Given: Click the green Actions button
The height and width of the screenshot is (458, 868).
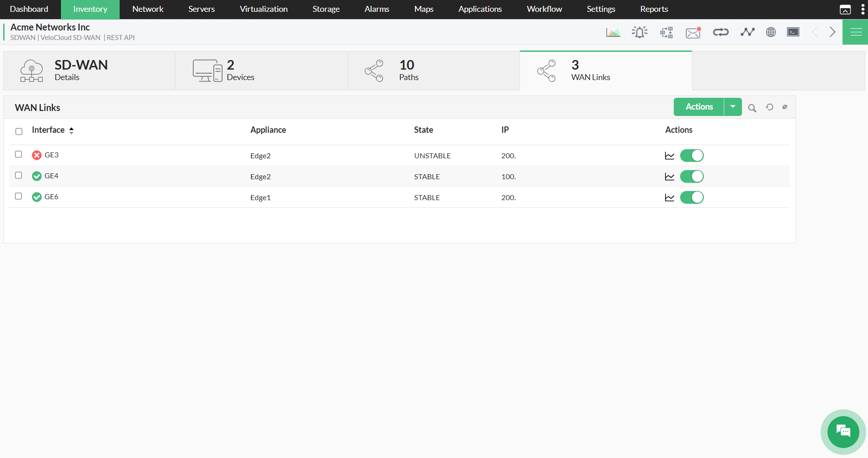Looking at the screenshot, I should tap(699, 107).
